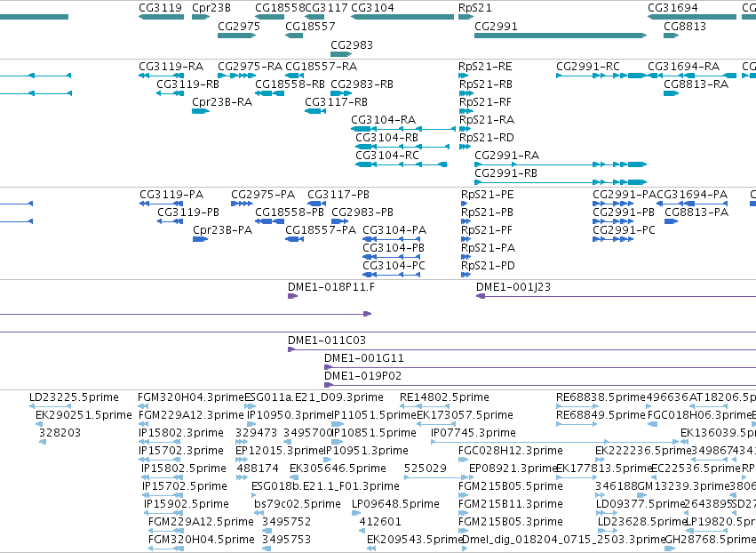The width and height of the screenshot is (756, 553).
Task: Select BAC clone DME1-019P02
Action: (x=540, y=386)
